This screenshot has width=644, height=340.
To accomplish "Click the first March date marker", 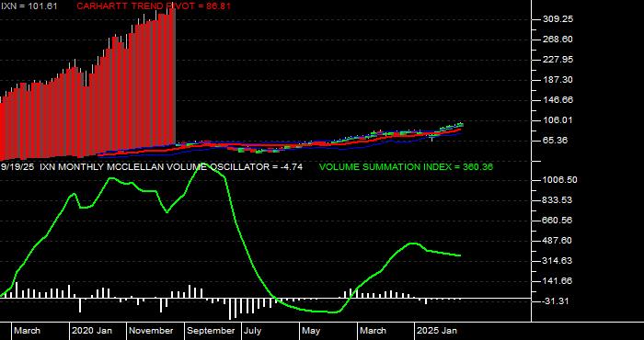I will 28,331.
